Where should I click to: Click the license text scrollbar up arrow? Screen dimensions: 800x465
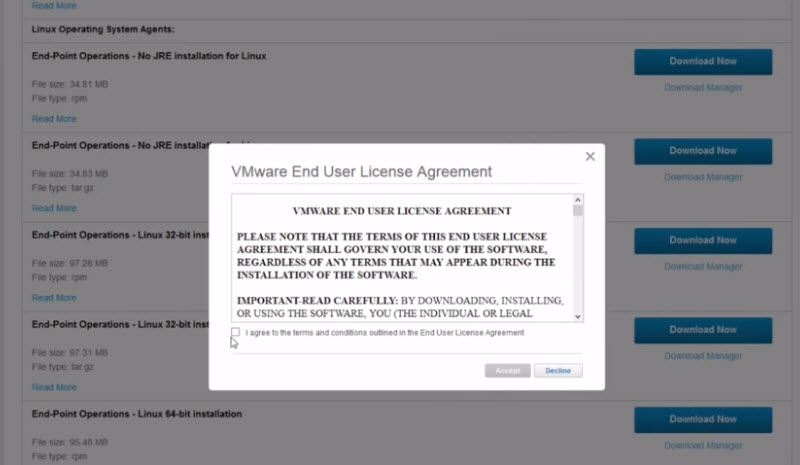pyautogui.click(x=578, y=200)
